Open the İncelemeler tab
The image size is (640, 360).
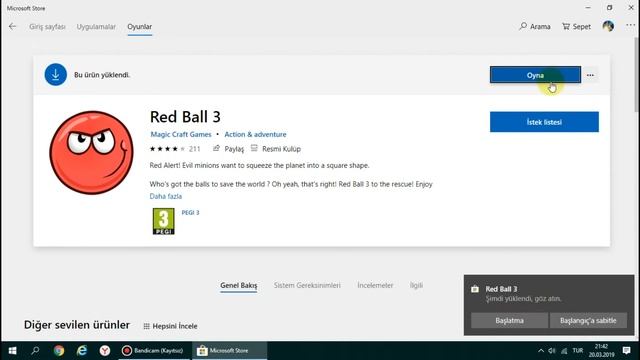(x=375, y=285)
